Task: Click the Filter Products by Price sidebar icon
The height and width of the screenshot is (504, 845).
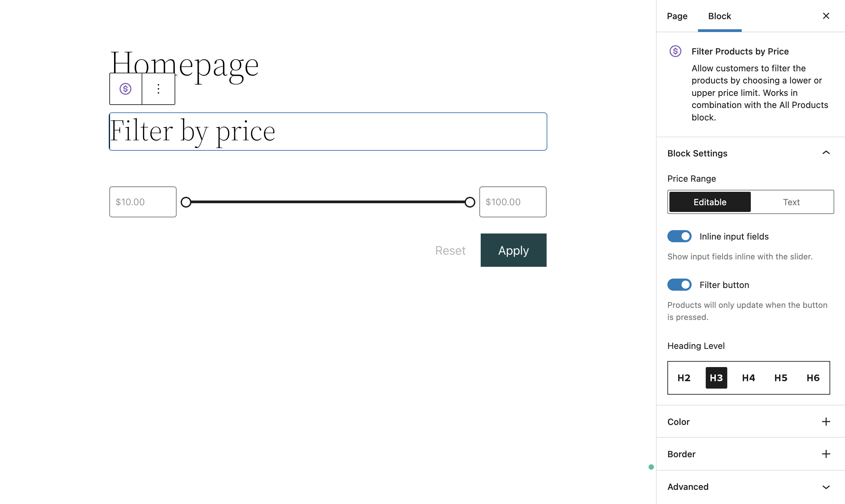Action: click(x=675, y=51)
